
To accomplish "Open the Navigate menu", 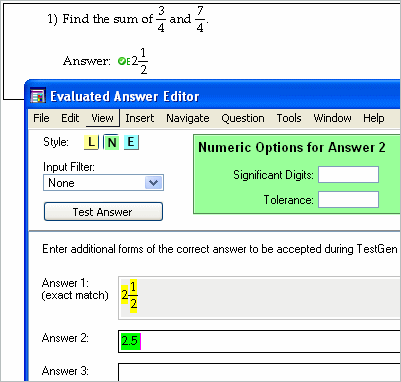I will (188, 118).
